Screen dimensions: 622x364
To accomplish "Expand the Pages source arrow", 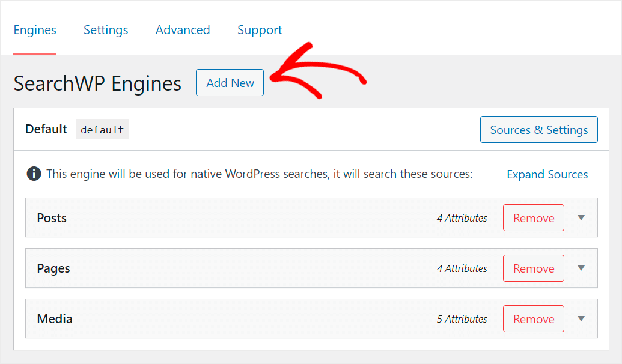I will coord(581,268).
